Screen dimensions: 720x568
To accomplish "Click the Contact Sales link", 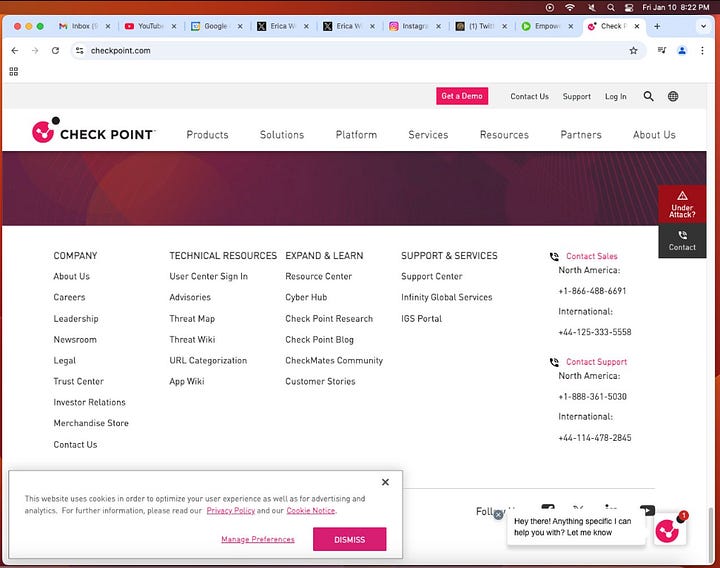I will [591, 256].
